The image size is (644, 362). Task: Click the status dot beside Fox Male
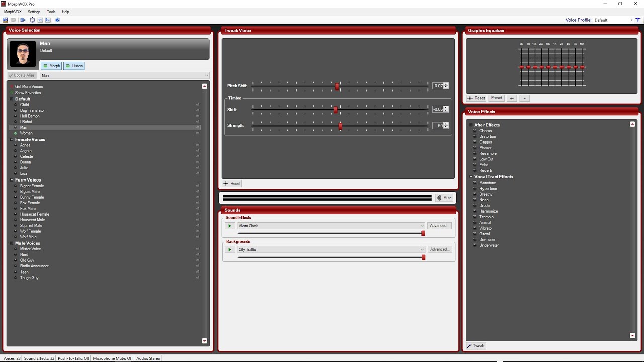pos(16,209)
